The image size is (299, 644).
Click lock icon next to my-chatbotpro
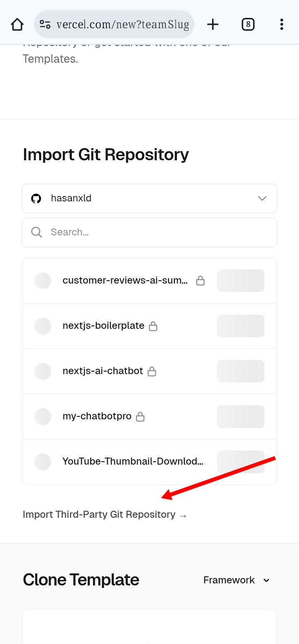140,416
